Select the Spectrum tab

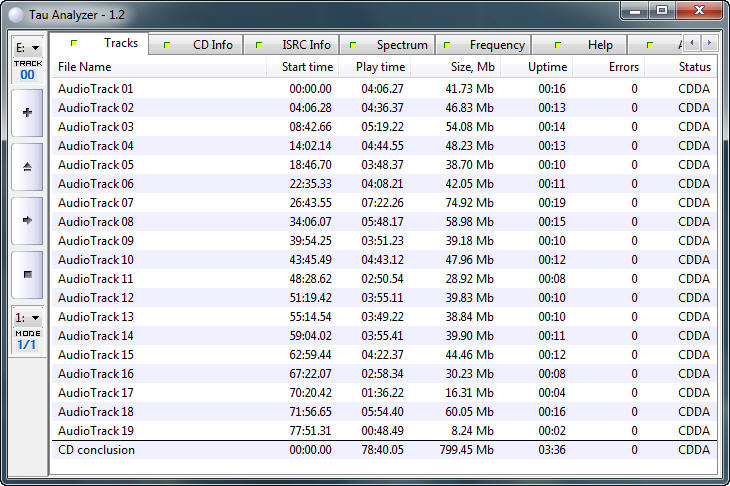388,45
